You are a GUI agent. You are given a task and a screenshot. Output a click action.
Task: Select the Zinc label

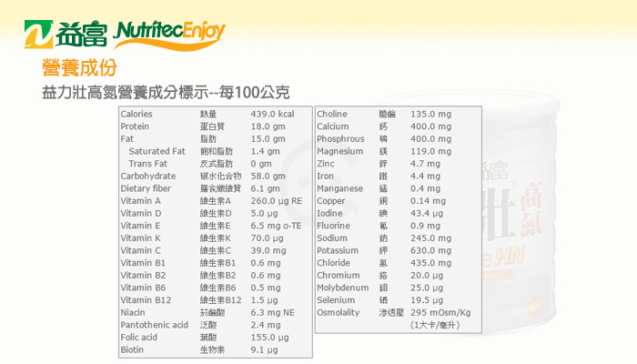tap(326, 164)
